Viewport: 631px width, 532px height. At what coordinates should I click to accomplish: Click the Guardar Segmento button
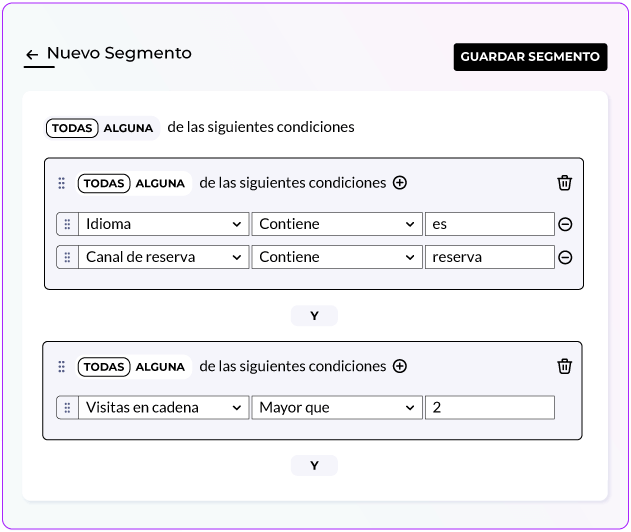530,57
